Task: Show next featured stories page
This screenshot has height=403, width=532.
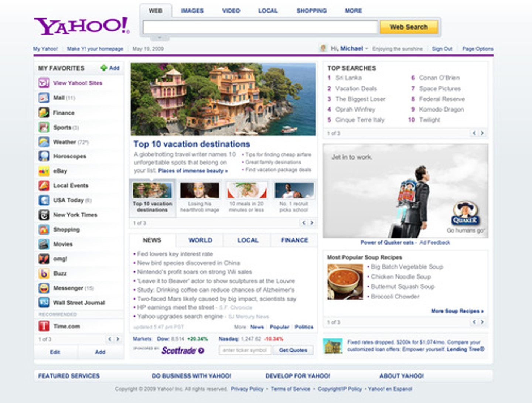Action: tap(312, 223)
